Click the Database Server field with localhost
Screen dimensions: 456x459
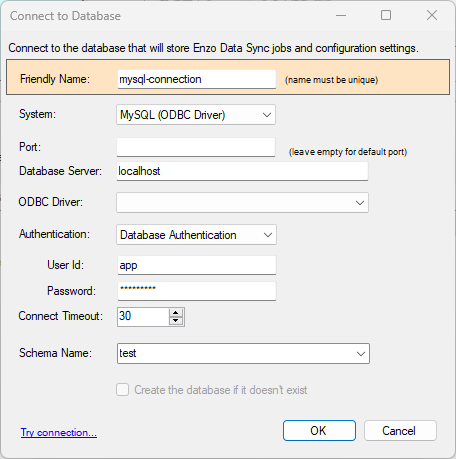pyautogui.click(x=242, y=171)
